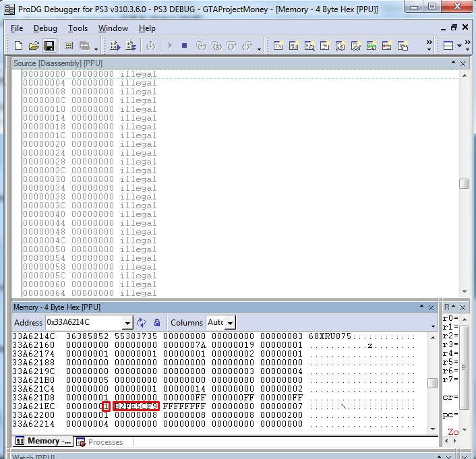Screen dimensions: 476x459
Task: Open a new registers window icon
Action: click(278, 46)
